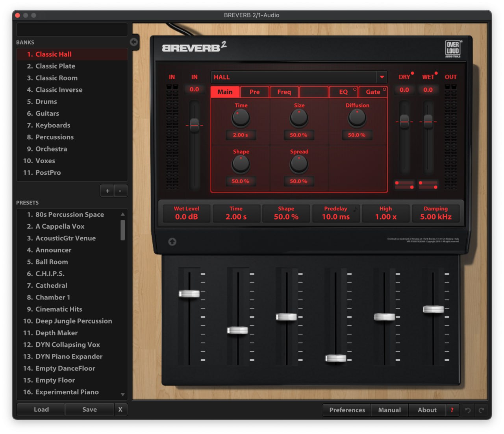
Task: Click the blank tab between Freq and EQ
Action: (314, 92)
